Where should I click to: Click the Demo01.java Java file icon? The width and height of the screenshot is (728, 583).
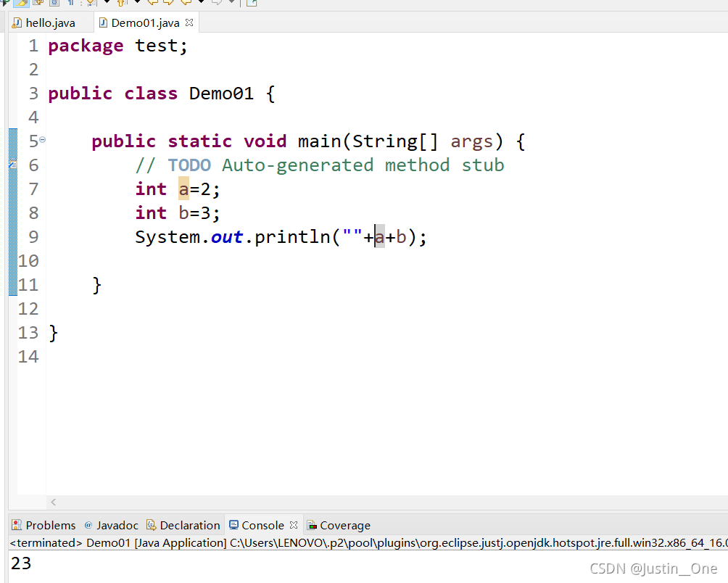(104, 22)
